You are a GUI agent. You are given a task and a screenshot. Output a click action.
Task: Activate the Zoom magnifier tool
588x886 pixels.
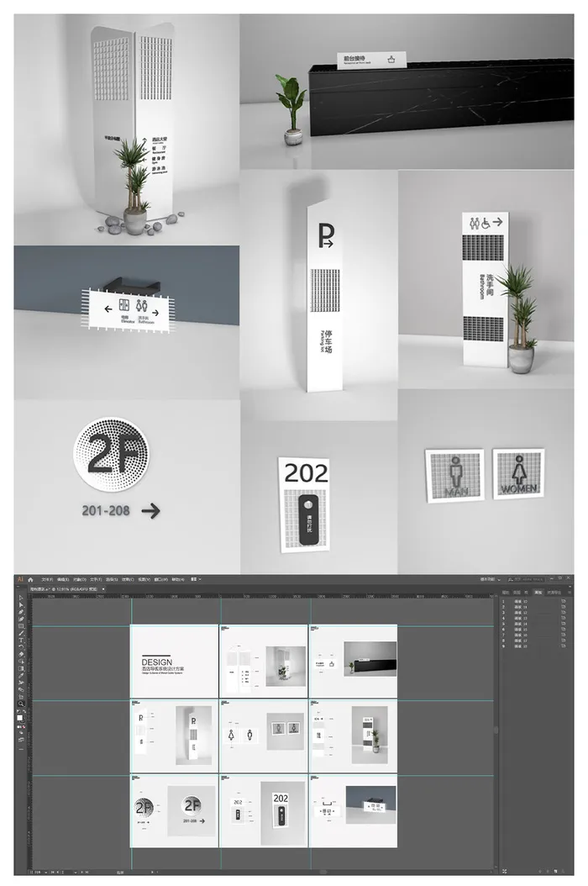[20, 704]
